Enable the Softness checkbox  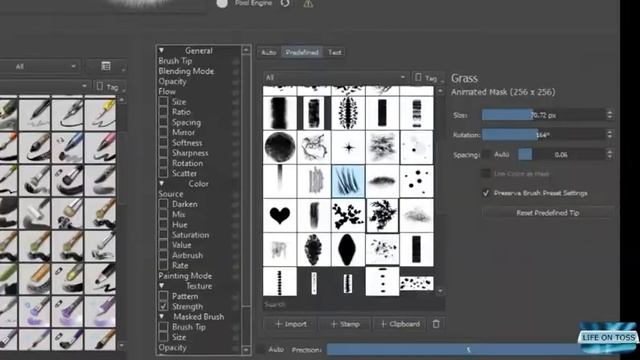[163, 142]
